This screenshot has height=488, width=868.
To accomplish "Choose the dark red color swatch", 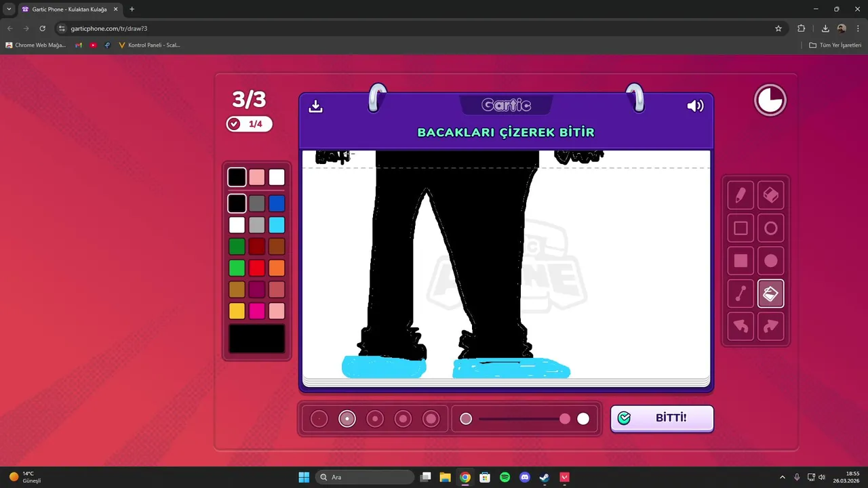I will click(x=256, y=246).
